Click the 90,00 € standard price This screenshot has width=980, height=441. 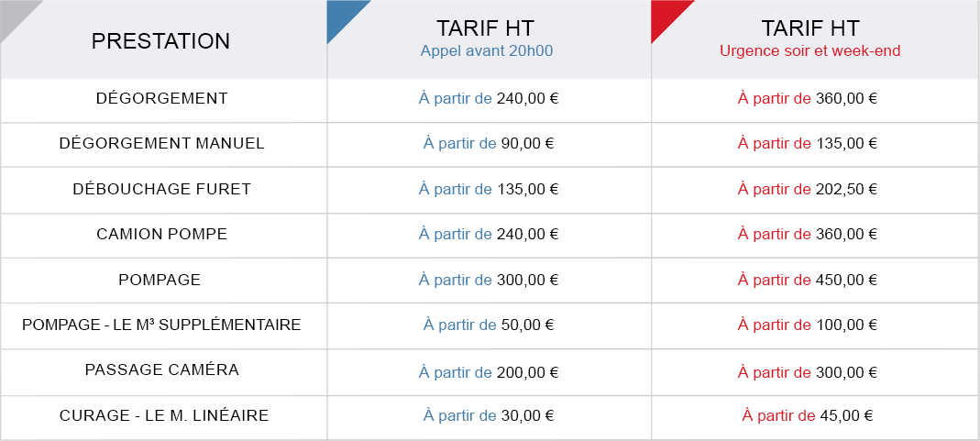tap(528, 143)
